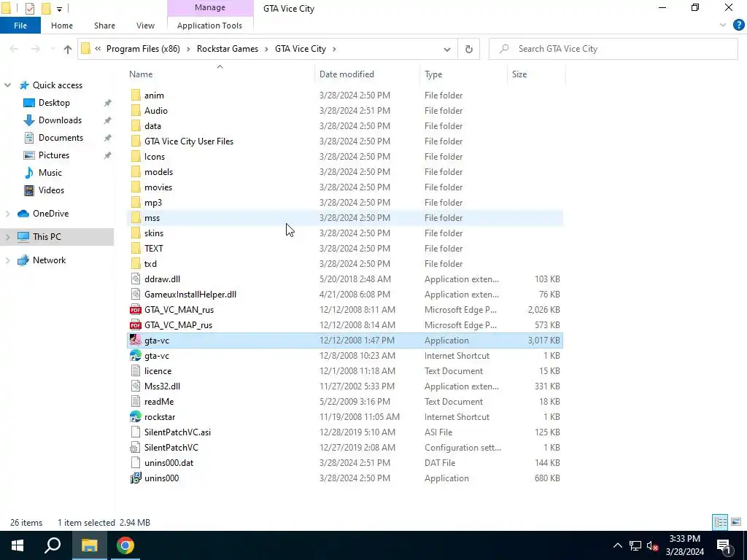The width and height of the screenshot is (747, 560).
Task: Switch to the Home ribbon tab
Action: (x=62, y=26)
